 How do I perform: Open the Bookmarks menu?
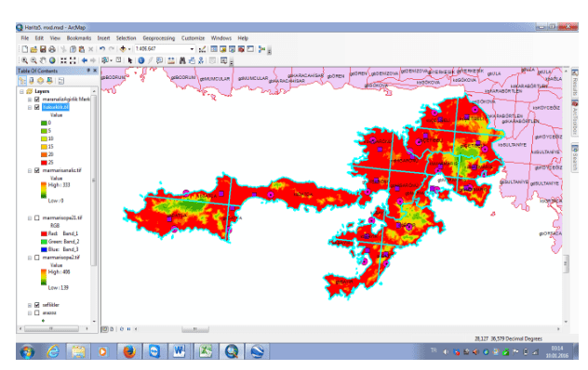pos(79,38)
